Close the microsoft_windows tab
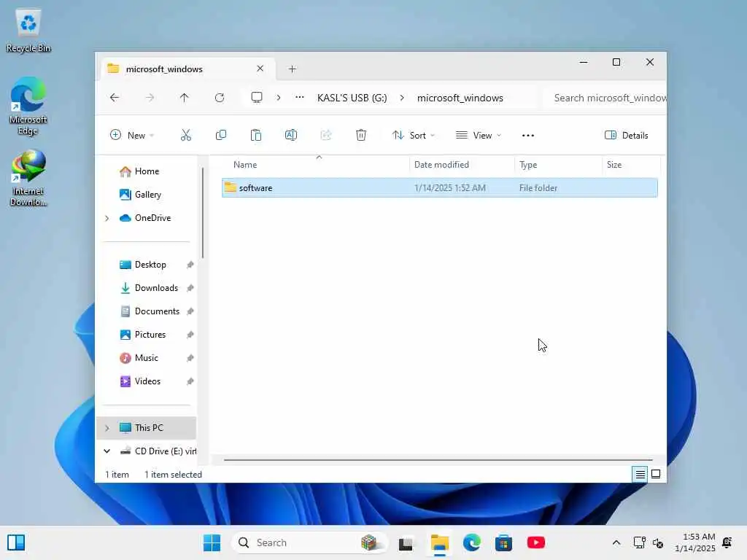Image resolution: width=747 pixels, height=560 pixels. [x=260, y=69]
